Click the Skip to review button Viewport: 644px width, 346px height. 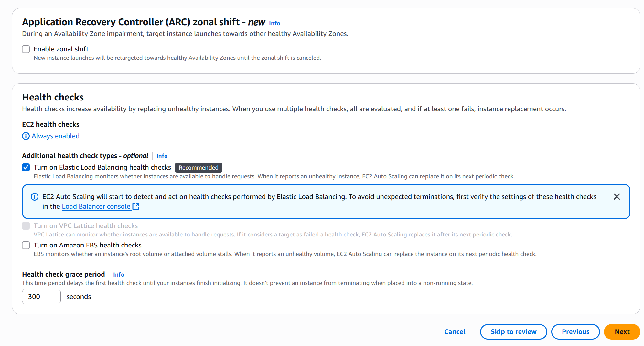[513, 332]
